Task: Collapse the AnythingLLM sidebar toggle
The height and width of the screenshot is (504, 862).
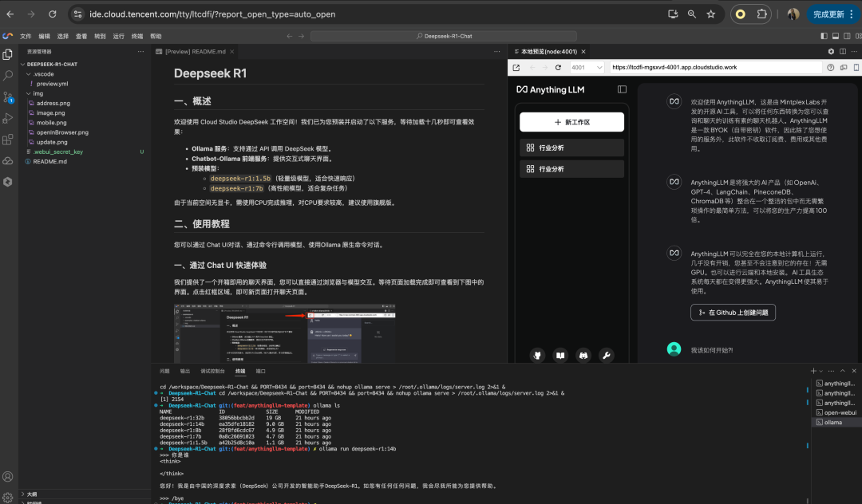Action: pos(622,89)
